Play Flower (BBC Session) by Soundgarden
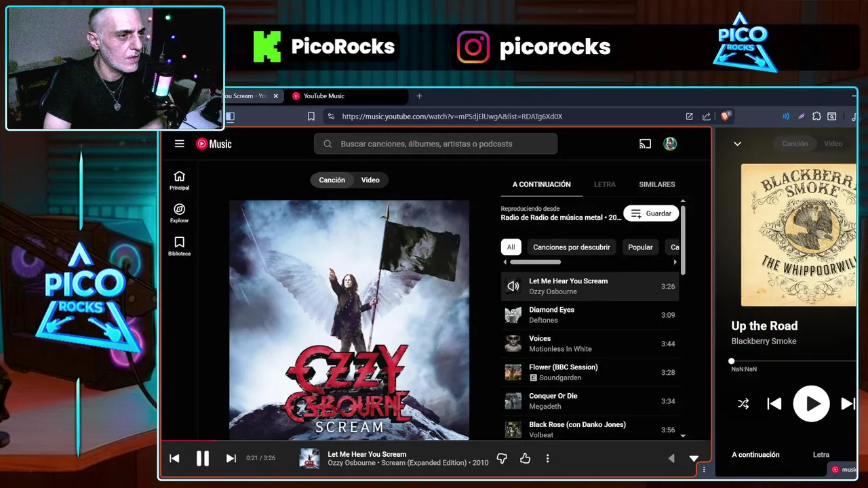 click(x=589, y=372)
